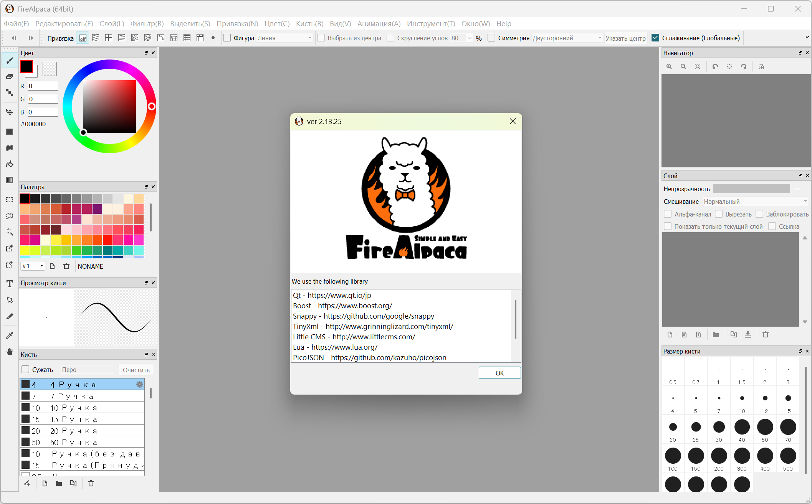812x504 pixels.
Task: Select the Move tool
Action: pyautogui.click(x=10, y=112)
